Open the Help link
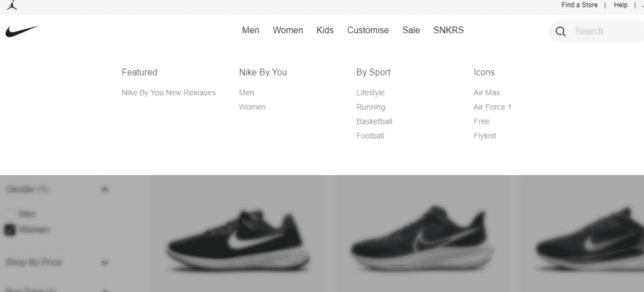 click(621, 5)
